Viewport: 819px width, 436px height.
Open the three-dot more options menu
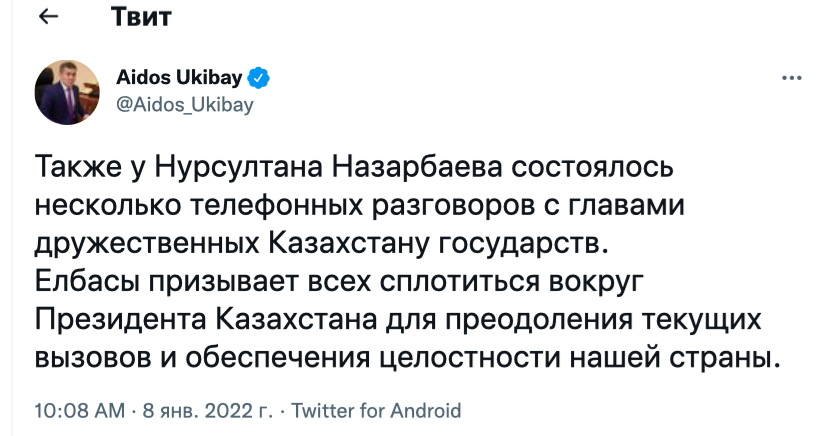[x=789, y=78]
